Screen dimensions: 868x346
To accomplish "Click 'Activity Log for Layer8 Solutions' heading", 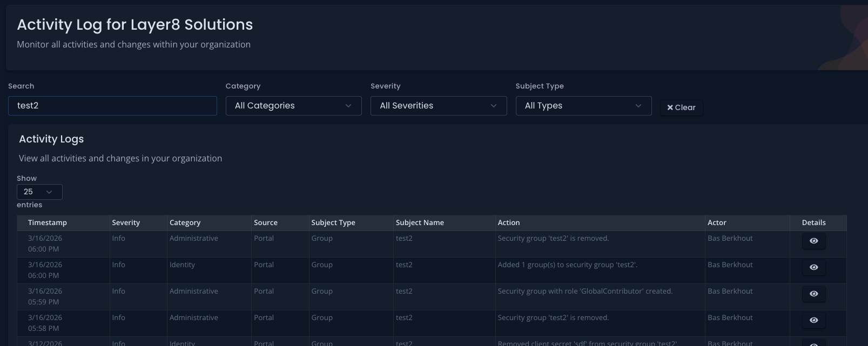I will [x=135, y=24].
